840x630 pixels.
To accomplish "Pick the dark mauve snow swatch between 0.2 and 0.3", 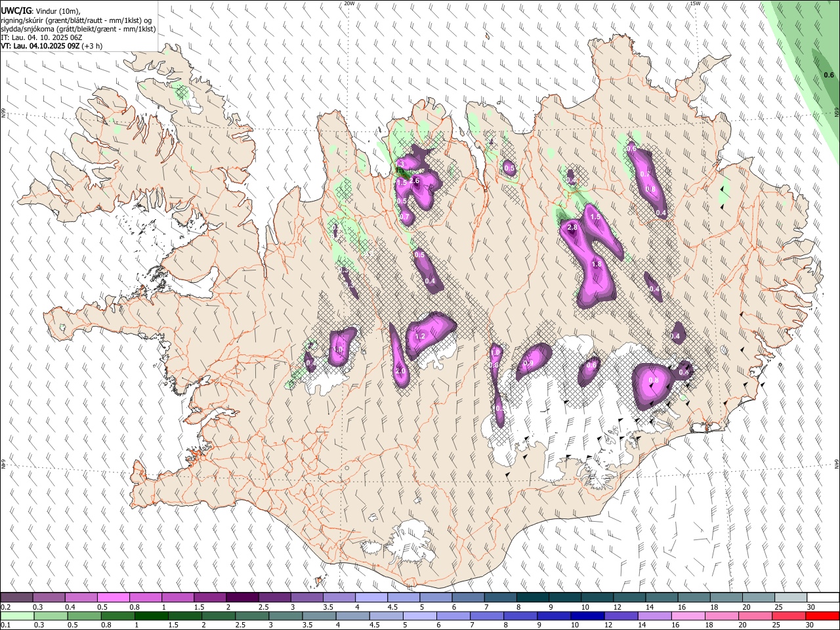I will pos(17,597).
